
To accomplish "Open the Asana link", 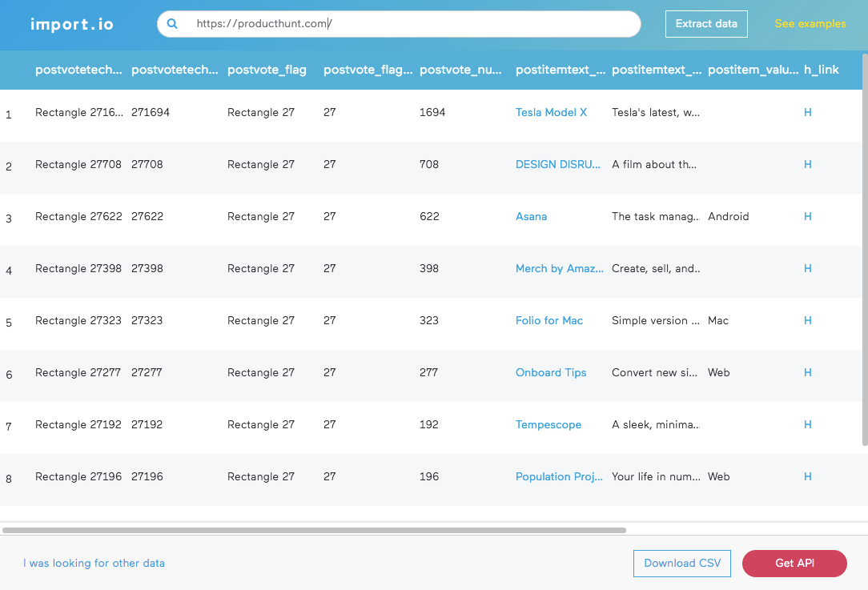I will [531, 216].
